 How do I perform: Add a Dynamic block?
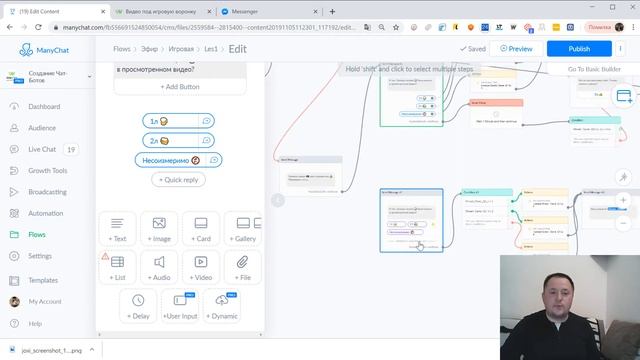click(222, 306)
